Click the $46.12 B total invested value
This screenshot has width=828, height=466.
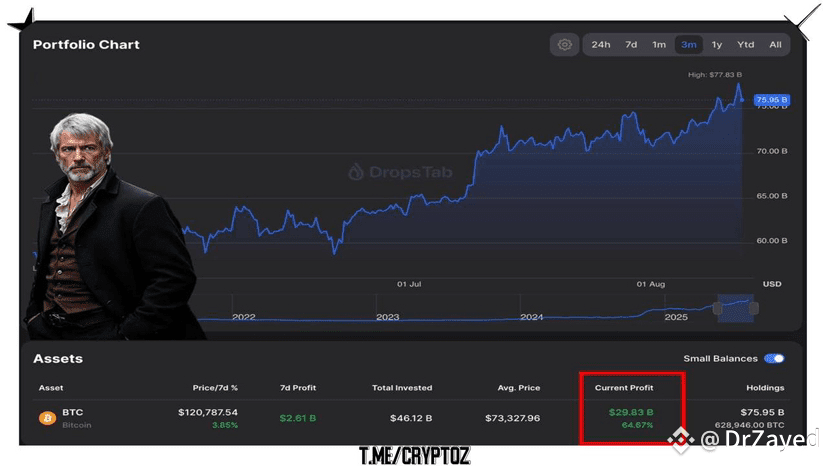pyautogui.click(x=411, y=418)
